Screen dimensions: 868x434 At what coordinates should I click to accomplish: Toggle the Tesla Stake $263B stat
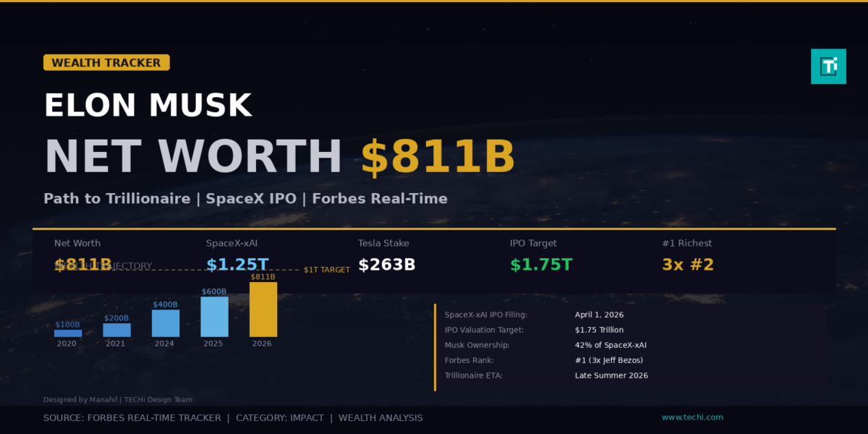point(387,253)
